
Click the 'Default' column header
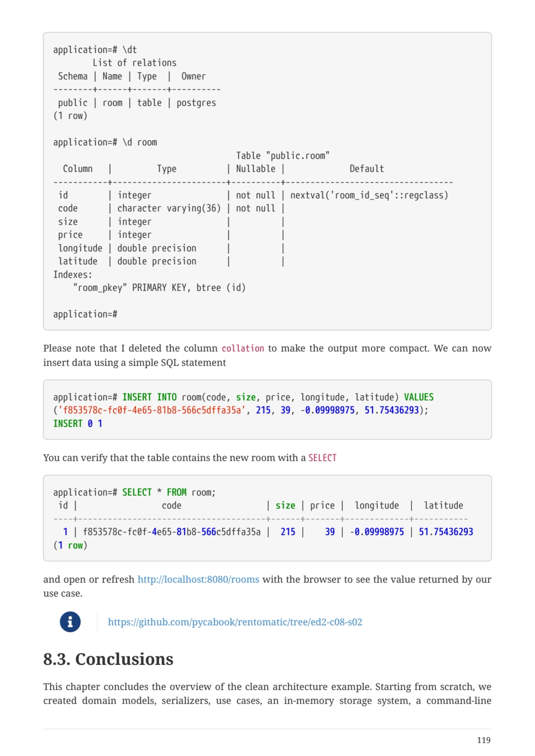point(367,169)
